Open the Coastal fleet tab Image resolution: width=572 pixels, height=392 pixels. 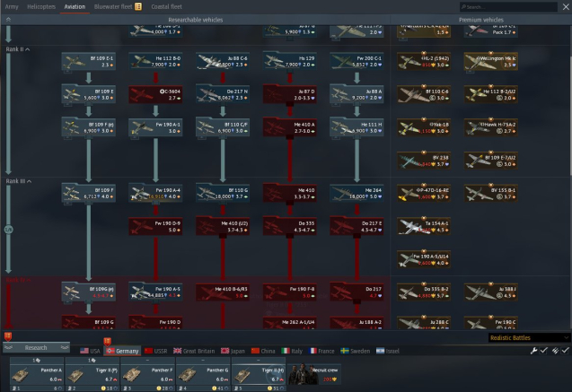click(x=166, y=6)
